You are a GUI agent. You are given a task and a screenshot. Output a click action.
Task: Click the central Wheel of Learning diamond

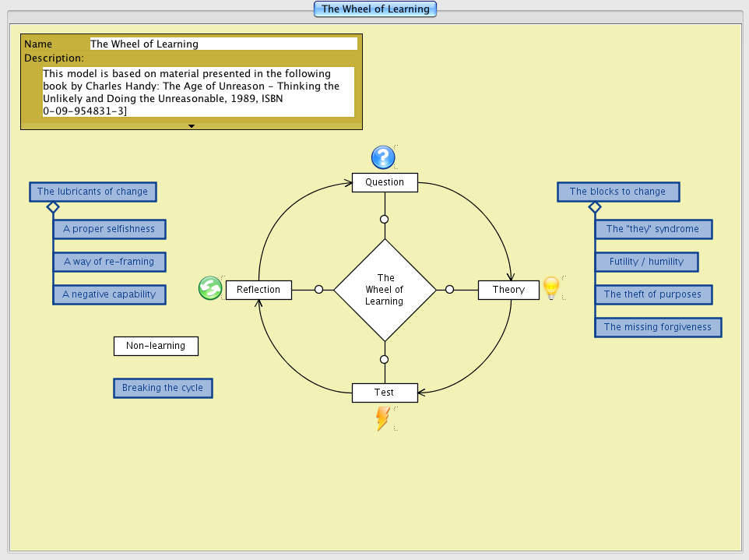(x=385, y=290)
